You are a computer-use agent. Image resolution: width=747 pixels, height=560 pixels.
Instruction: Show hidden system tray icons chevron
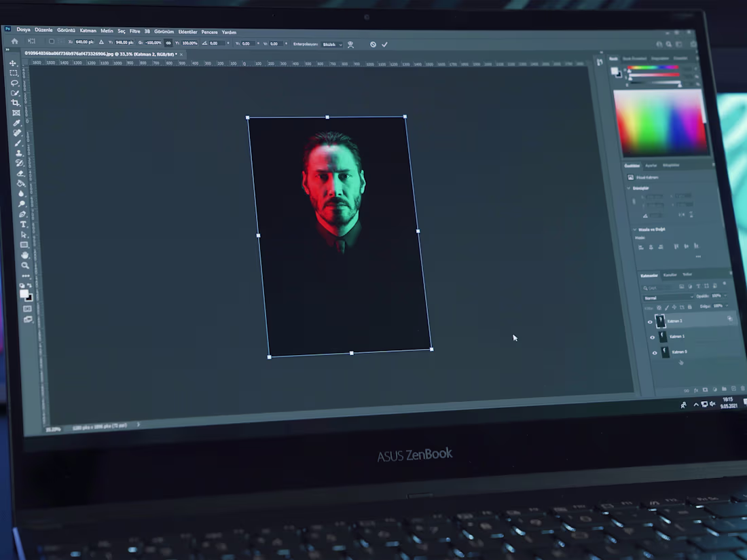[696, 405]
